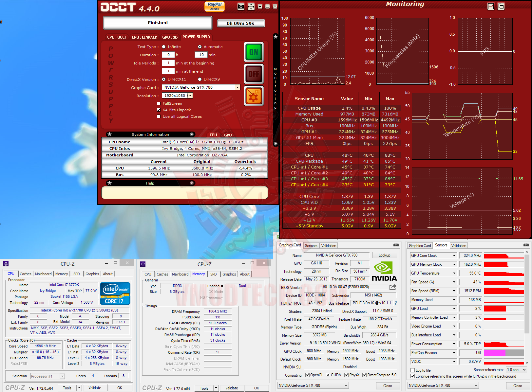Image resolution: width=532 pixels, height=392 pixels.
Task: Click the Duration minutes input field
Action: pyautogui.click(x=201, y=55)
